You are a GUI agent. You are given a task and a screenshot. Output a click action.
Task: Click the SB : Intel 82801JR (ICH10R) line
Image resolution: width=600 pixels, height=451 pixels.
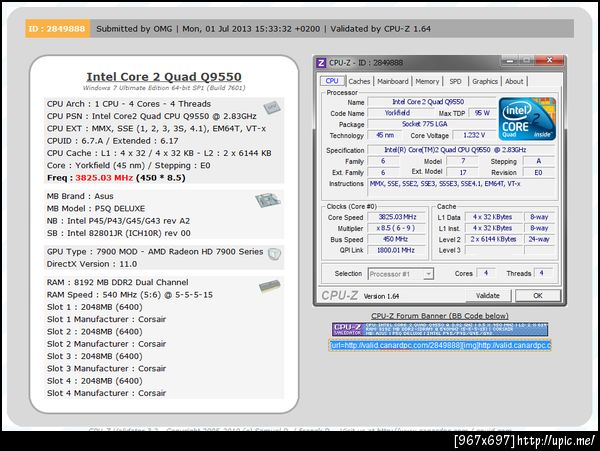click(x=119, y=233)
